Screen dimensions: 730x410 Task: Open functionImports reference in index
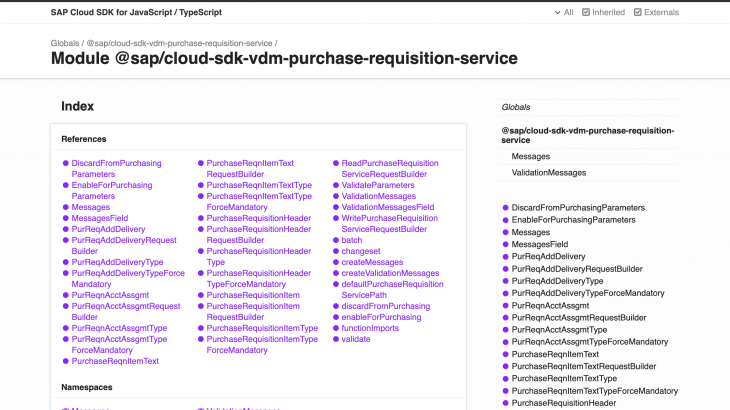point(370,328)
